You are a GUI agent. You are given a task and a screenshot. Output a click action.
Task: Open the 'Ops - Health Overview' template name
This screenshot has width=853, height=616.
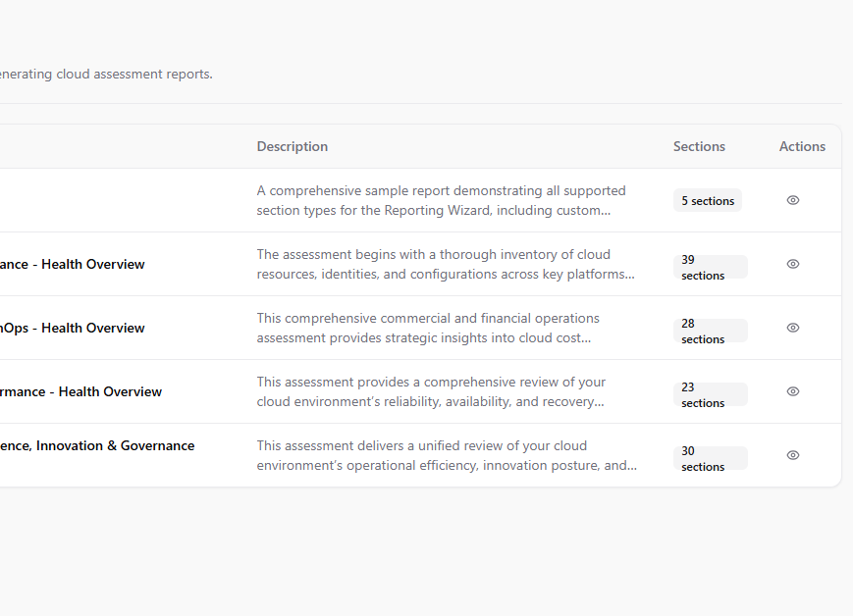pyautogui.click(x=73, y=328)
